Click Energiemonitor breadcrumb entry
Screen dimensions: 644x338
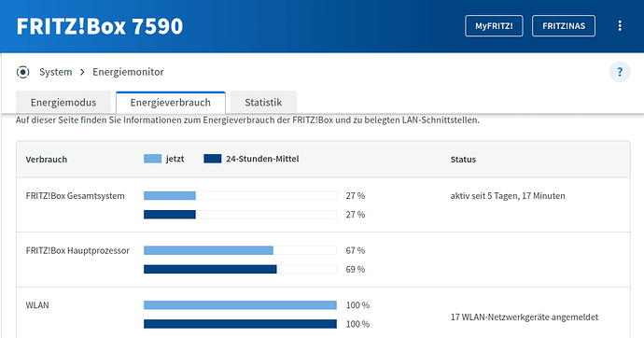128,72
